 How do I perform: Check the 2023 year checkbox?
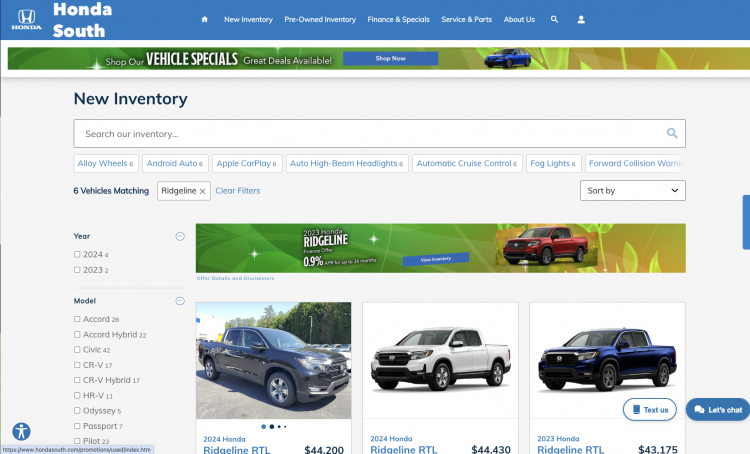(77, 270)
